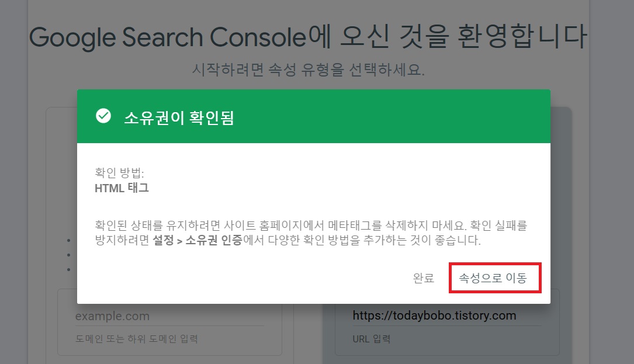Click the 속성으로 이동 button
Viewport: 634px width, 364px height.
coord(494,278)
